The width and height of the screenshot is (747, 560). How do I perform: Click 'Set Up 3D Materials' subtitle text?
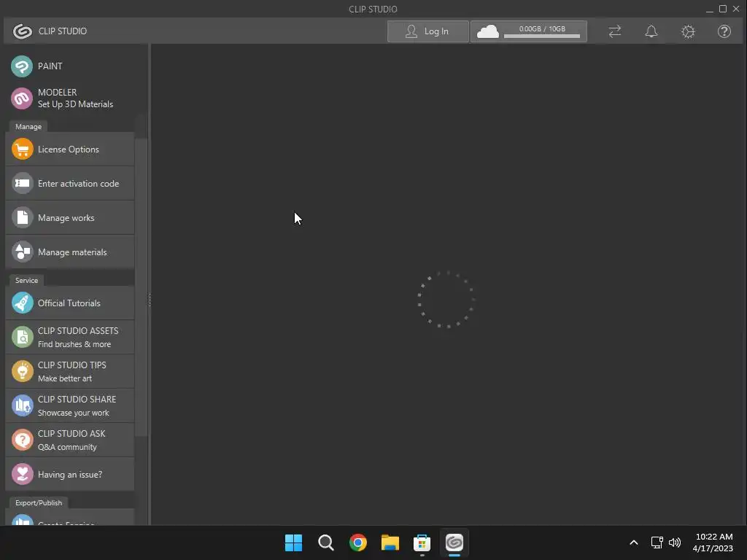click(x=75, y=104)
